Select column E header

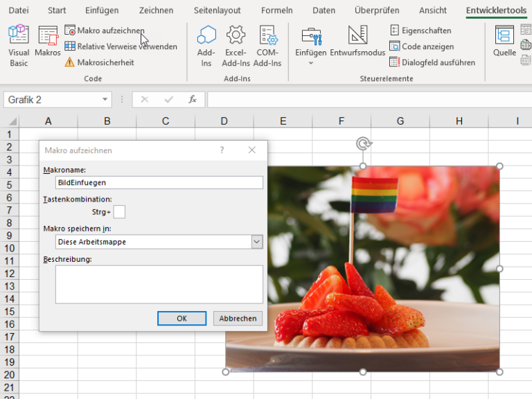pos(283,121)
